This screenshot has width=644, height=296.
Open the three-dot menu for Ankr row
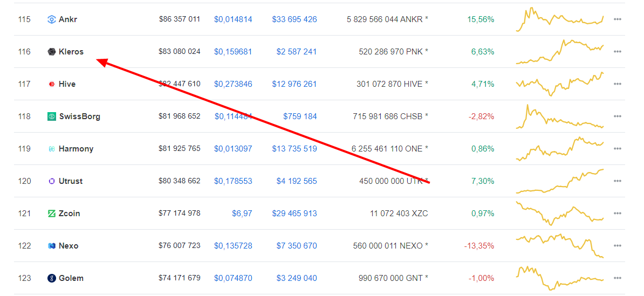click(618, 19)
